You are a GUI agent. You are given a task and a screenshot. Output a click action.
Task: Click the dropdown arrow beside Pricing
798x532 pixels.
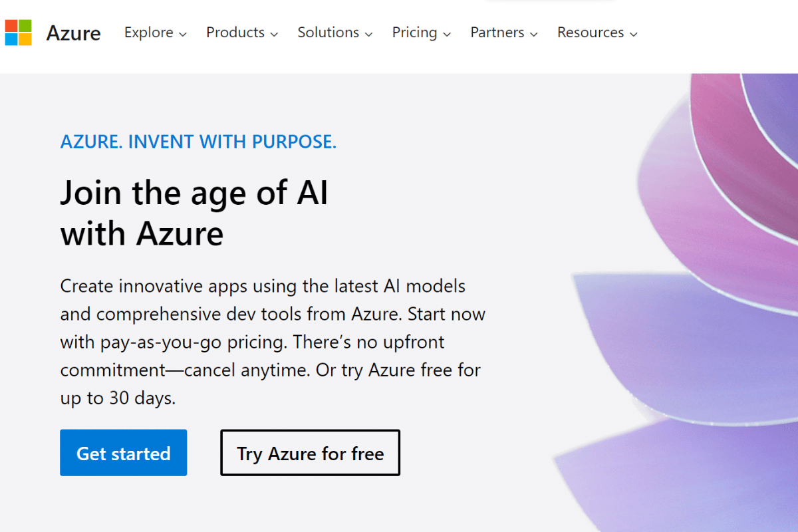pyautogui.click(x=447, y=34)
